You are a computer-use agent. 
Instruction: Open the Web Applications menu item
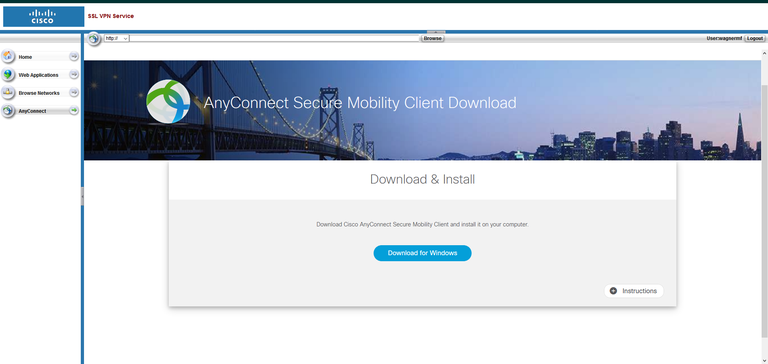pyautogui.click(x=39, y=75)
